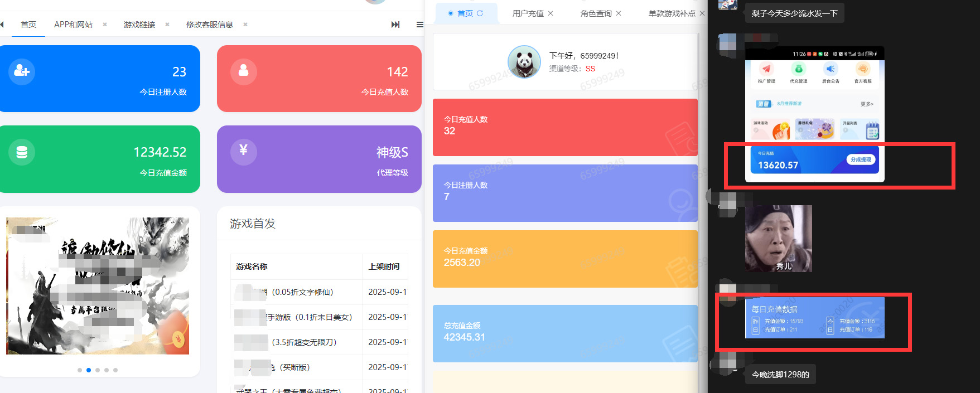Switch to the 首页 tab in left panel
Viewport: 980px width, 393px height.
tap(28, 25)
